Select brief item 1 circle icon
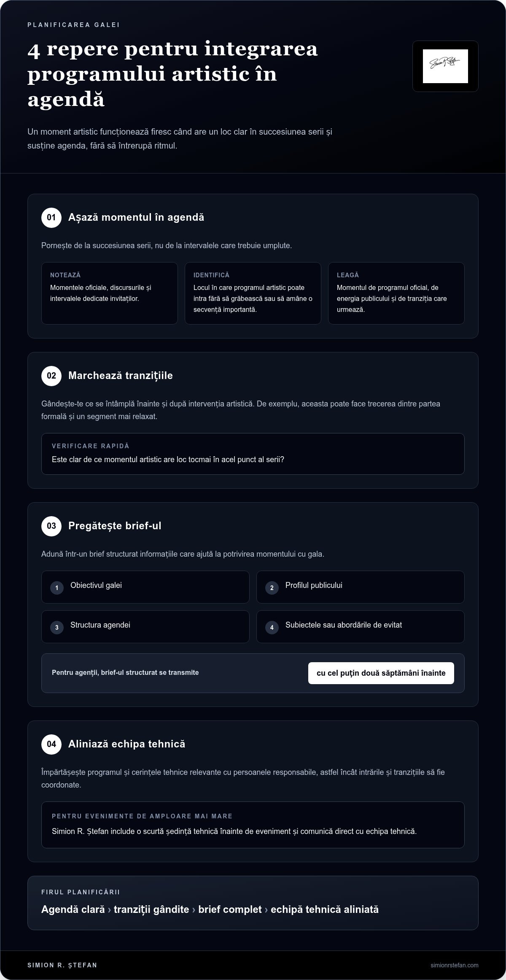Viewport: 506px width, 980px height. (x=57, y=588)
